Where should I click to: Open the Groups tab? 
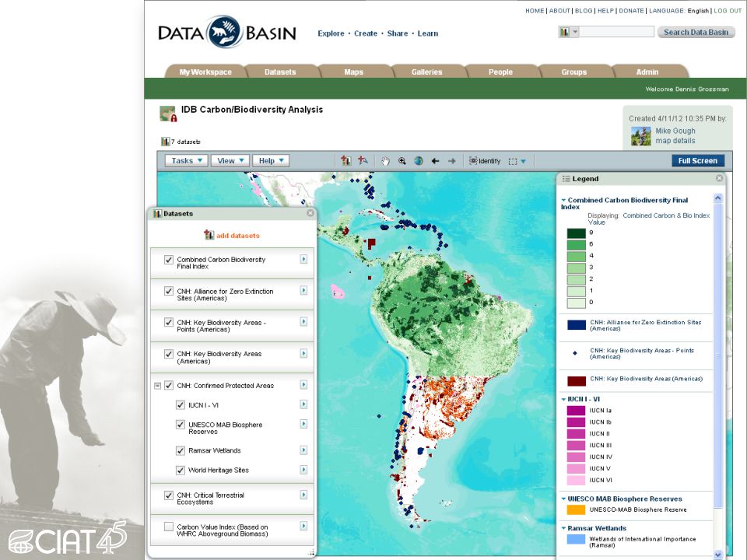click(573, 72)
